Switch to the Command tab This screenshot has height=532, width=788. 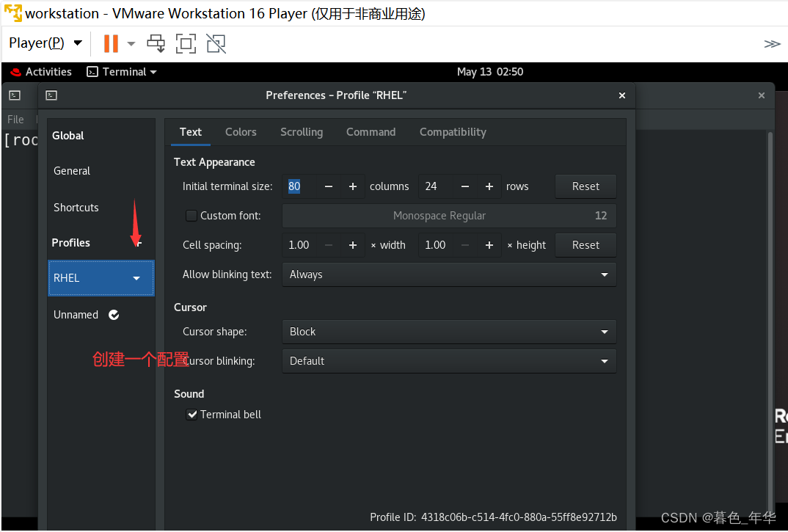[x=371, y=132]
